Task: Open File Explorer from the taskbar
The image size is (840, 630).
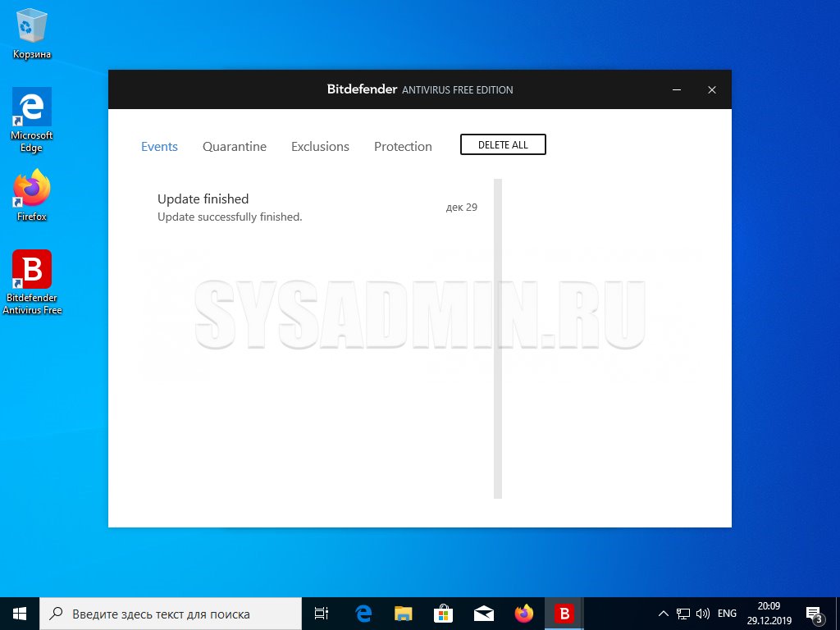Action: click(403, 614)
